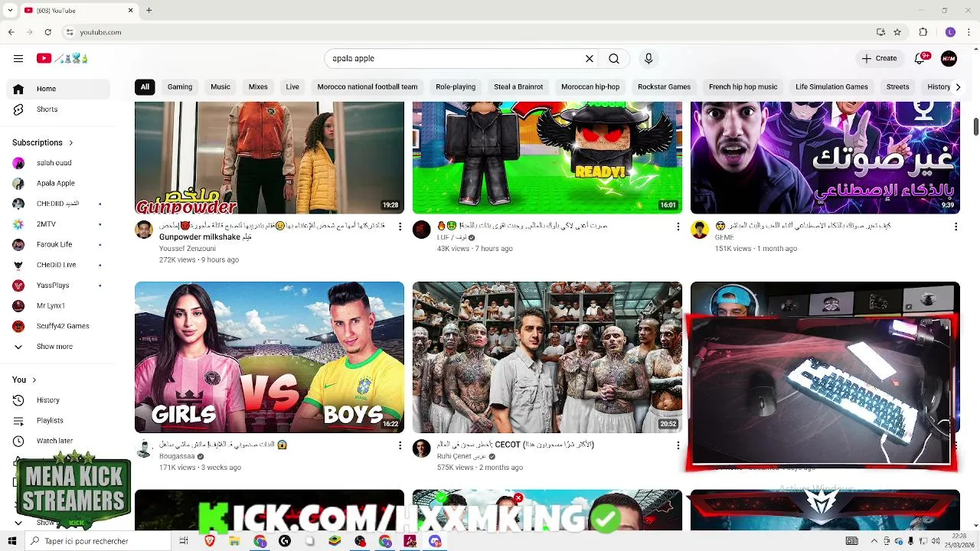The image size is (980, 551).
Task: Open Youssef Zenzouni channel avatar
Action: [x=144, y=230]
